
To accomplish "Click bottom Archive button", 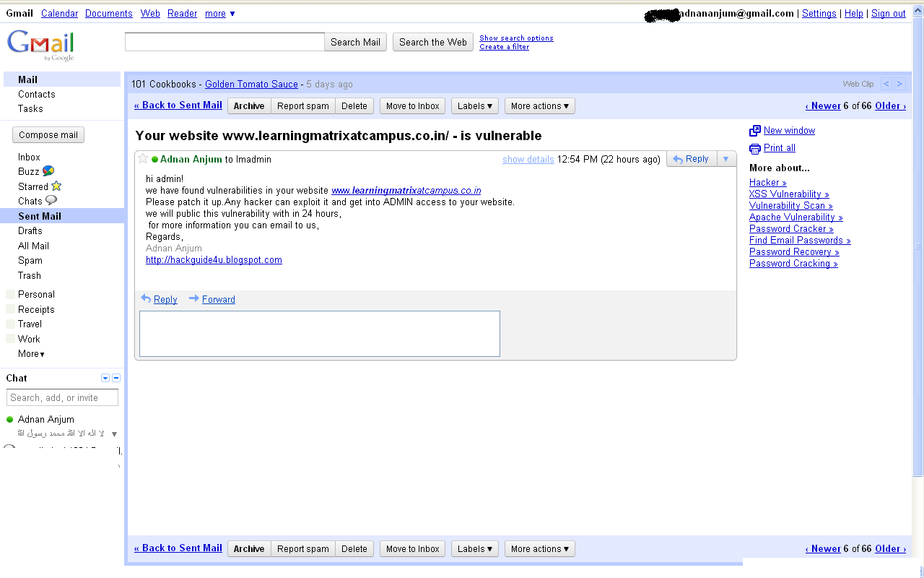I will pyautogui.click(x=249, y=549).
